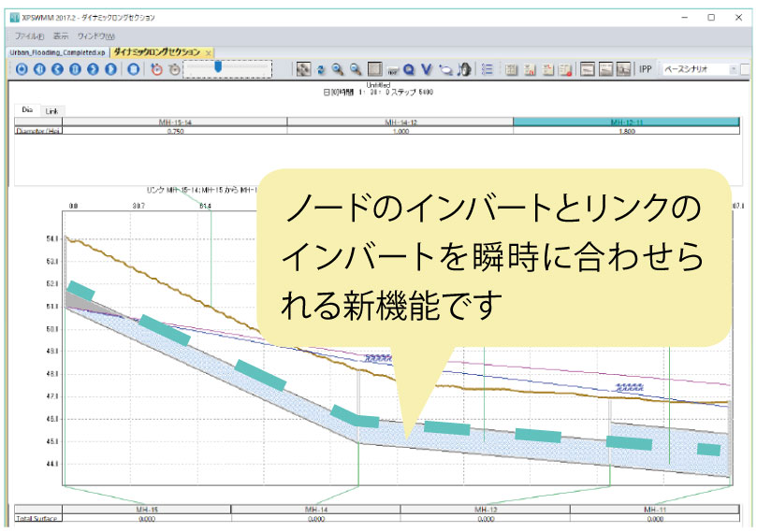Zoom in with the first magnifier icon
757x532 pixels.
338,69
